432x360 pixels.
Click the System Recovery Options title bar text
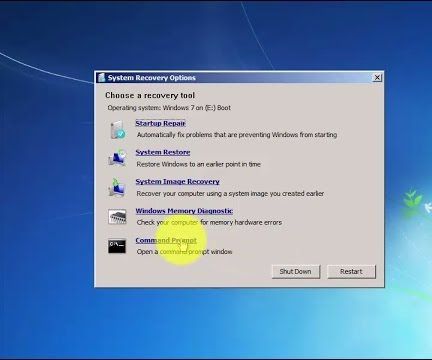point(152,78)
